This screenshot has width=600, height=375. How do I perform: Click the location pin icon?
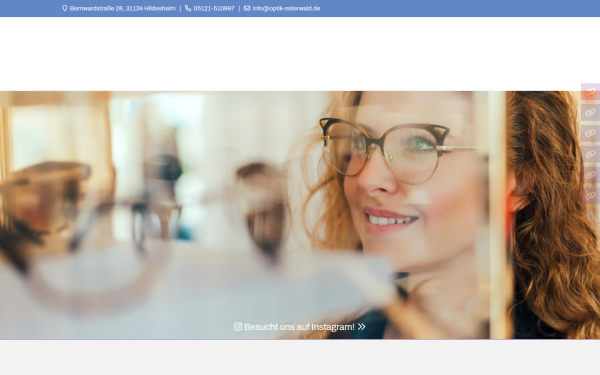tap(65, 8)
